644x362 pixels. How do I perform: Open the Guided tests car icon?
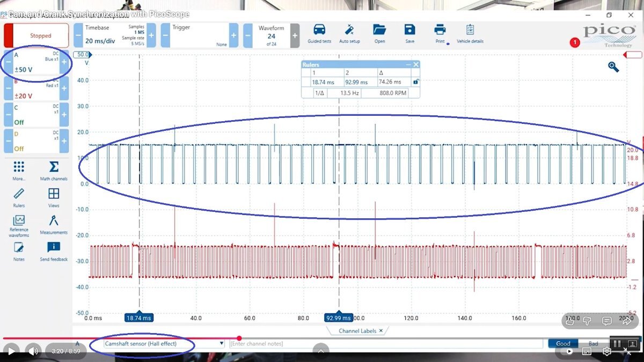click(x=319, y=30)
